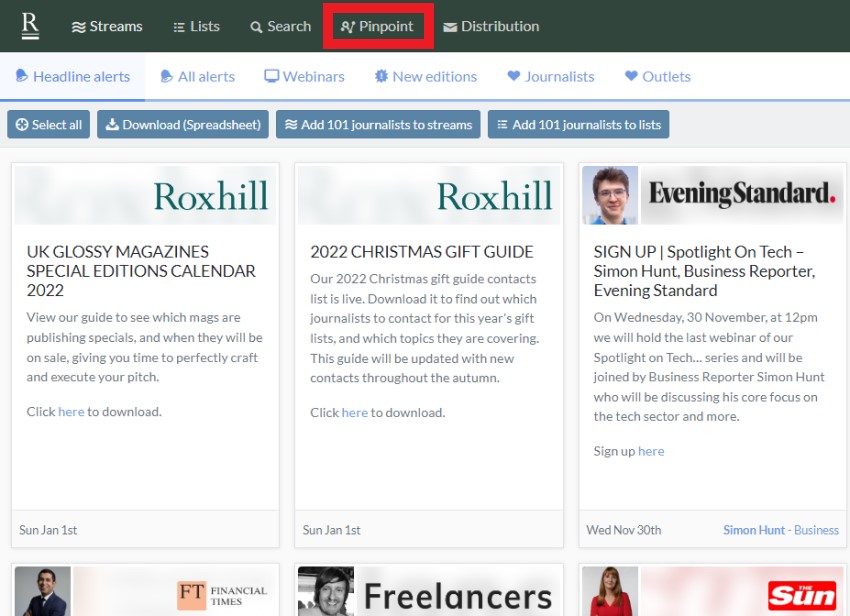The width and height of the screenshot is (850, 616).
Task: Click list icon in add-to-lists button
Action: [x=503, y=125]
